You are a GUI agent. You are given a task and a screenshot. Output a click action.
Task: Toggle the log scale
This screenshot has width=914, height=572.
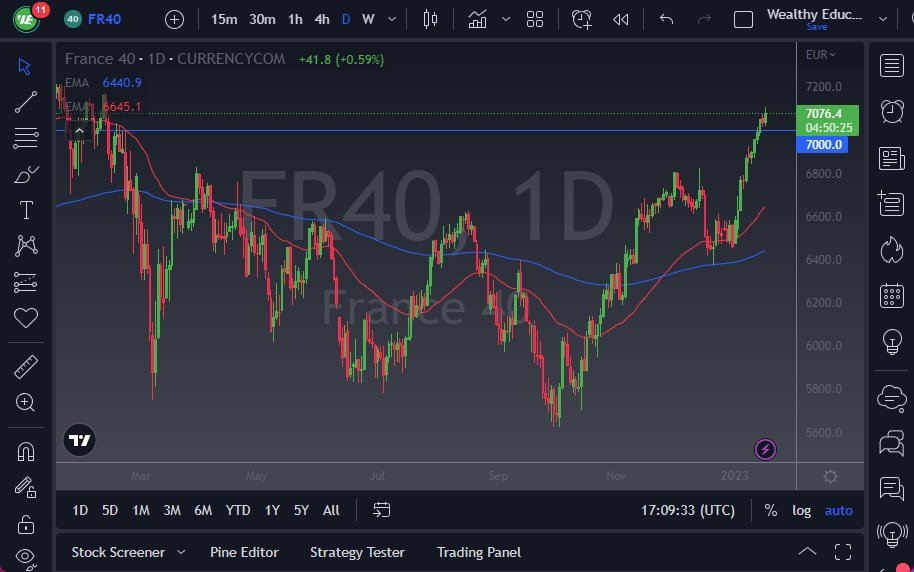[x=801, y=510]
